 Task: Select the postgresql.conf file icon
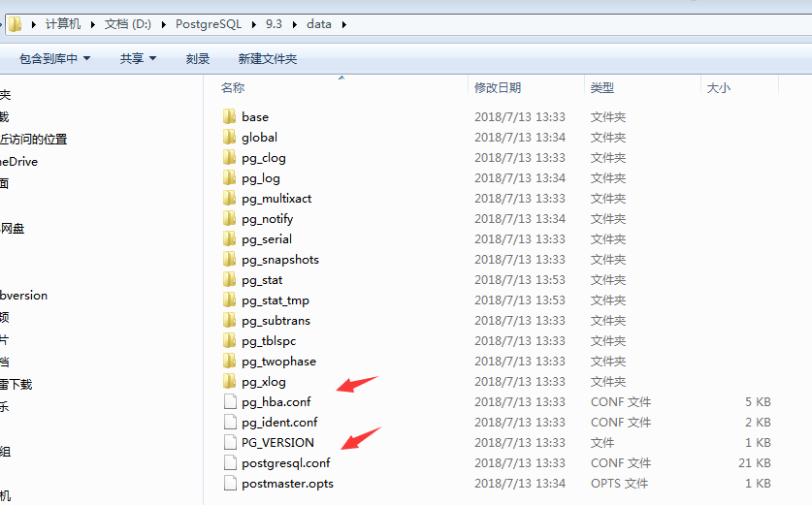pos(230,462)
